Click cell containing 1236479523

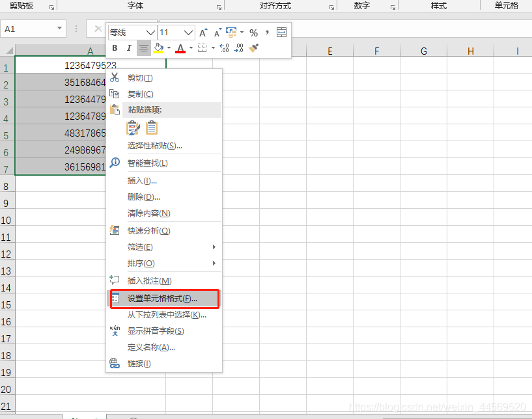tap(91, 65)
